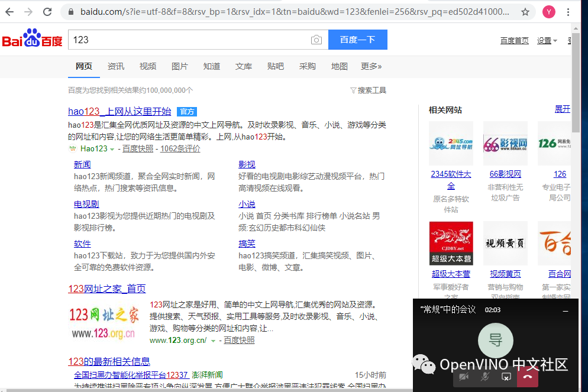Screen dimensions: 588x392
Task: Open image search via the camera icon
Action: click(316, 40)
